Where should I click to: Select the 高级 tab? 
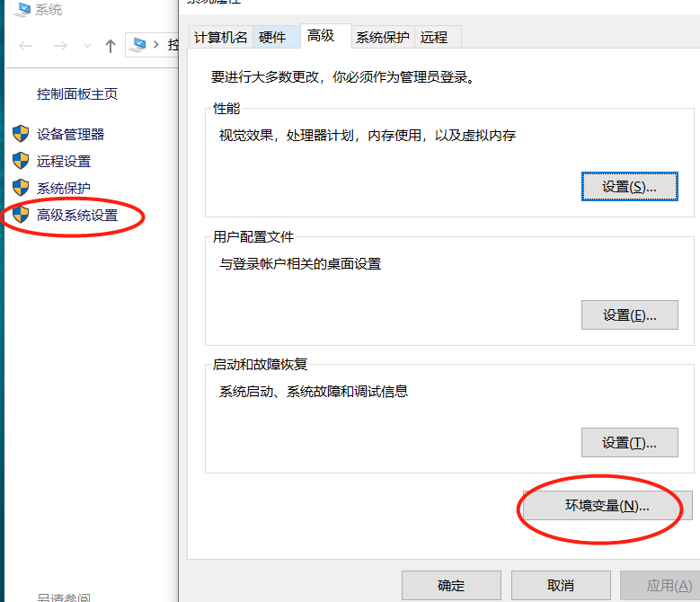(326, 36)
